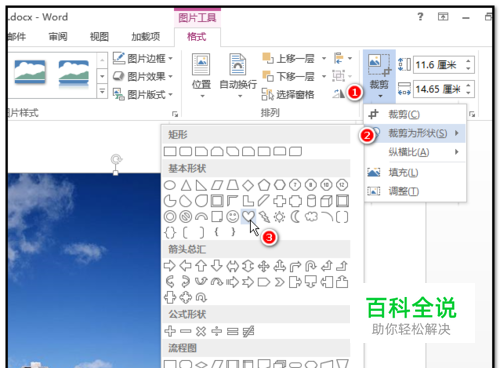Pick the minus equation shape
Screen dimensions: 500x368
click(186, 331)
